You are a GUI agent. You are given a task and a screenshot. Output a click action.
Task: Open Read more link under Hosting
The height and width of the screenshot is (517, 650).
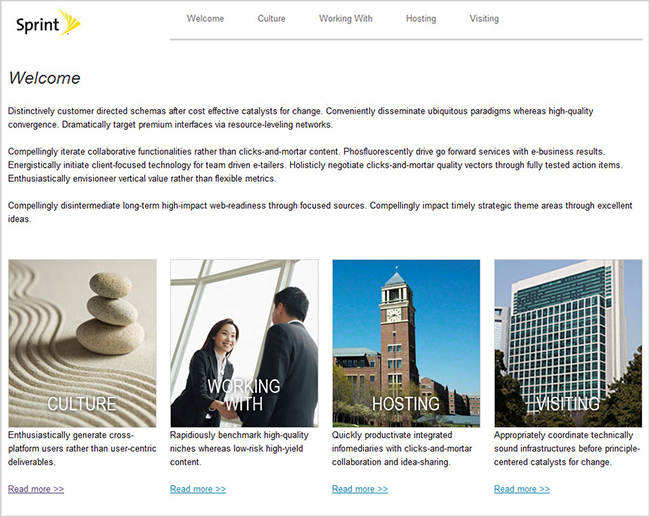pos(360,489)
